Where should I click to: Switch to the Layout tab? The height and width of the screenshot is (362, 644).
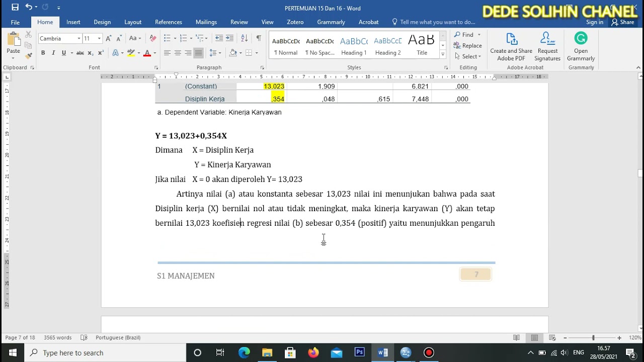click(133, 22)
